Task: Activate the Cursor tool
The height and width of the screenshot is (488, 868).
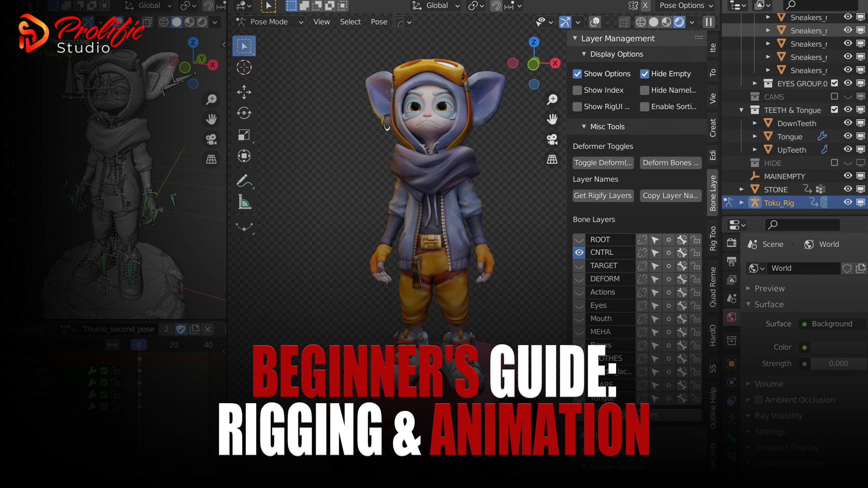Action: coord(244,67)
